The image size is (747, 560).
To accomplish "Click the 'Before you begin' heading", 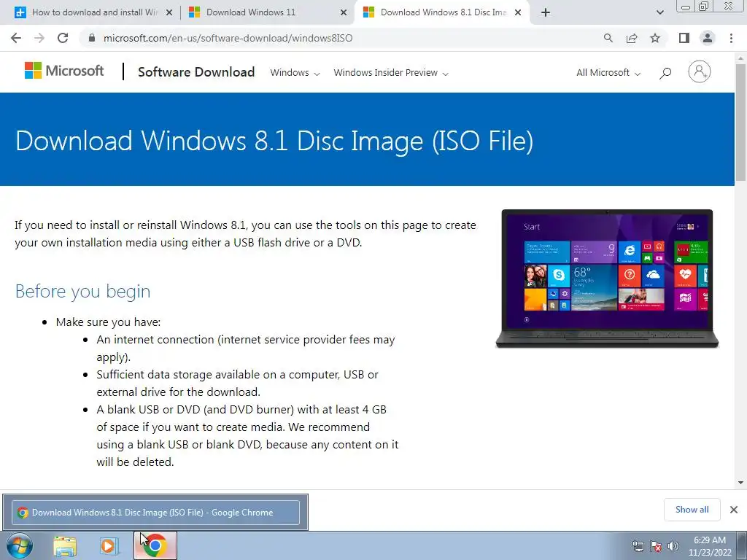I will point(83,291).
